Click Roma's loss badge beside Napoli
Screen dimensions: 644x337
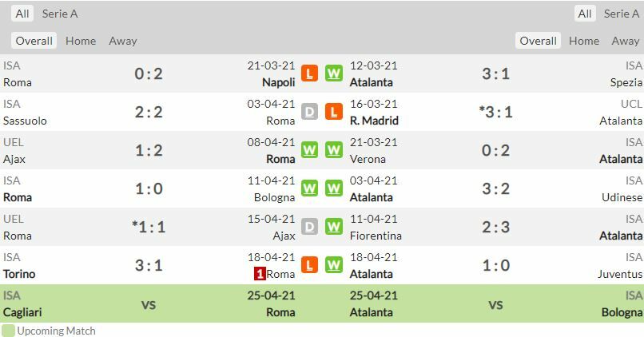tap(309, 74)
